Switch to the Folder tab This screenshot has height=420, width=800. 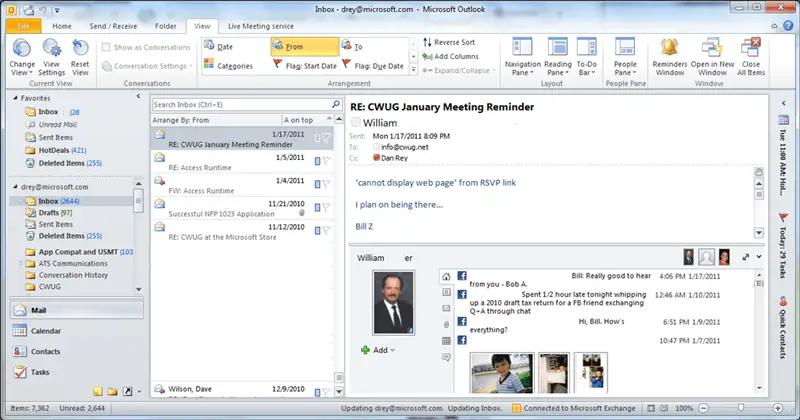166,26
